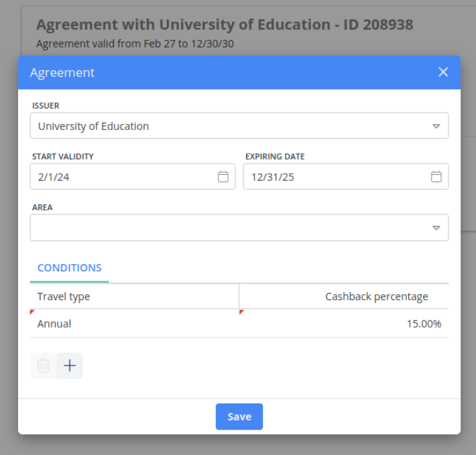Add a new condition with the plus icon

70,366
